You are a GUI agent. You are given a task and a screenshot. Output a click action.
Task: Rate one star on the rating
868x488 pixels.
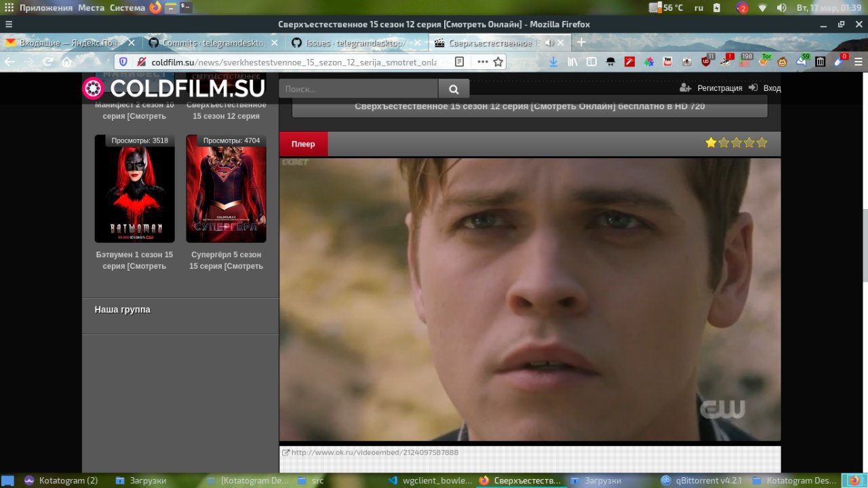711,143
